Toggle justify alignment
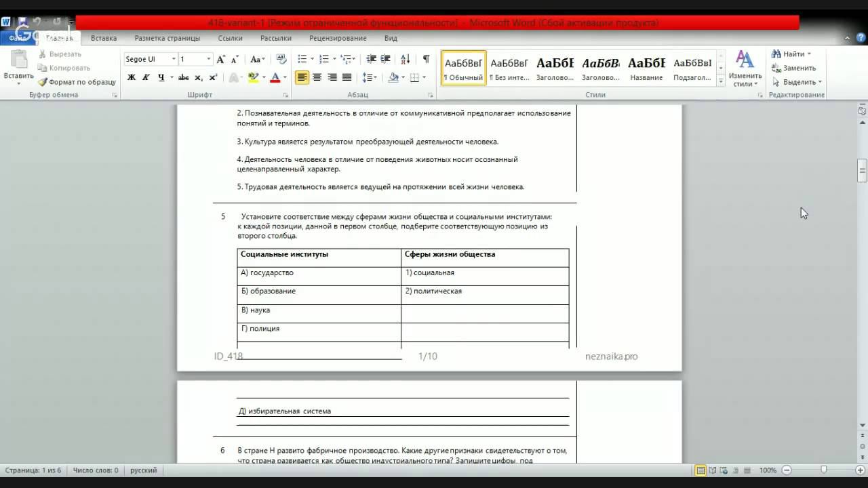The width and height of the screenshot is (868, 488). click(x=347, y=77)
